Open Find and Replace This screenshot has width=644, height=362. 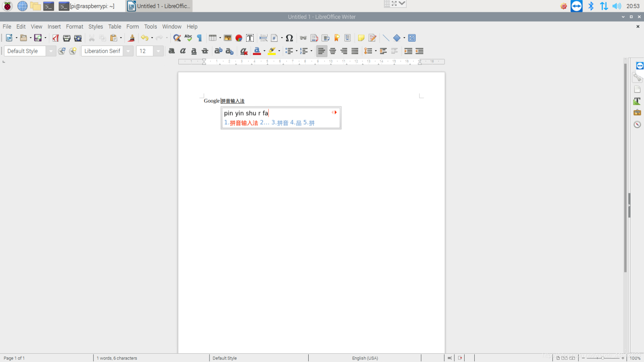(177, 38)
